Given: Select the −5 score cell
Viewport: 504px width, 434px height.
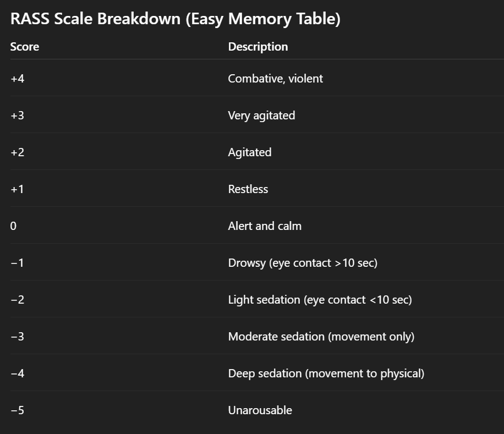Looking at the screenshot, I should [x=18, y=410].
